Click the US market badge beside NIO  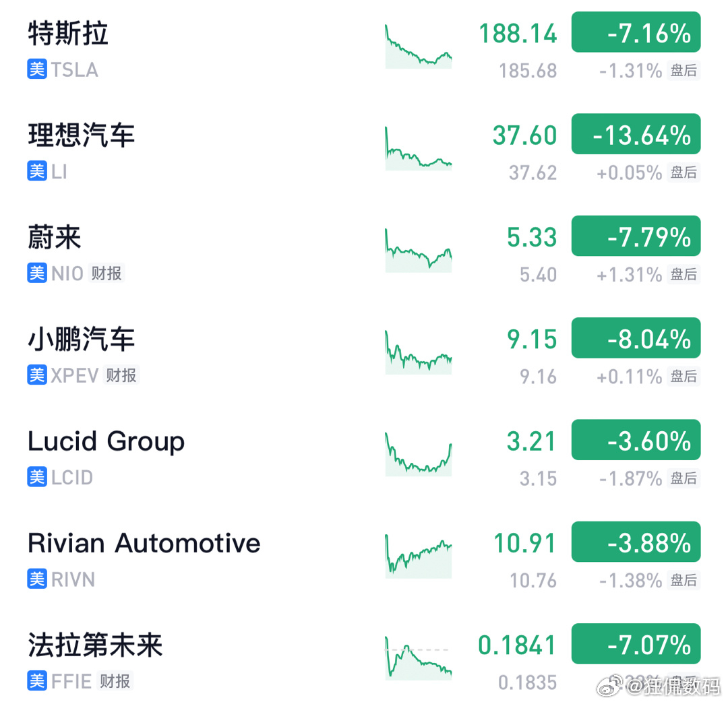[37, 274]
